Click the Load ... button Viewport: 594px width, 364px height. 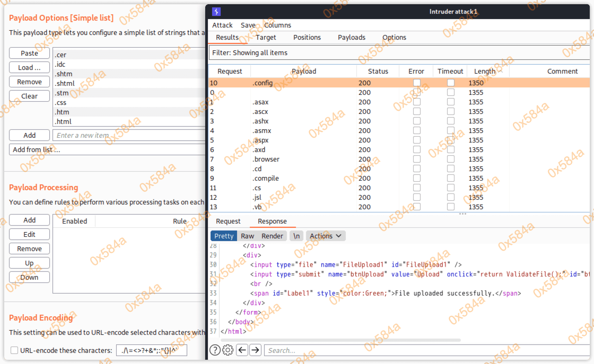29,68
